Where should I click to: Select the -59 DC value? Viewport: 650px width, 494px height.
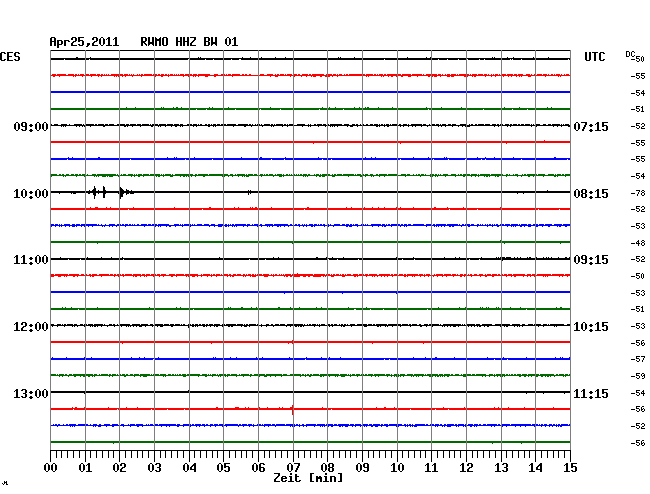pos(638,376)
